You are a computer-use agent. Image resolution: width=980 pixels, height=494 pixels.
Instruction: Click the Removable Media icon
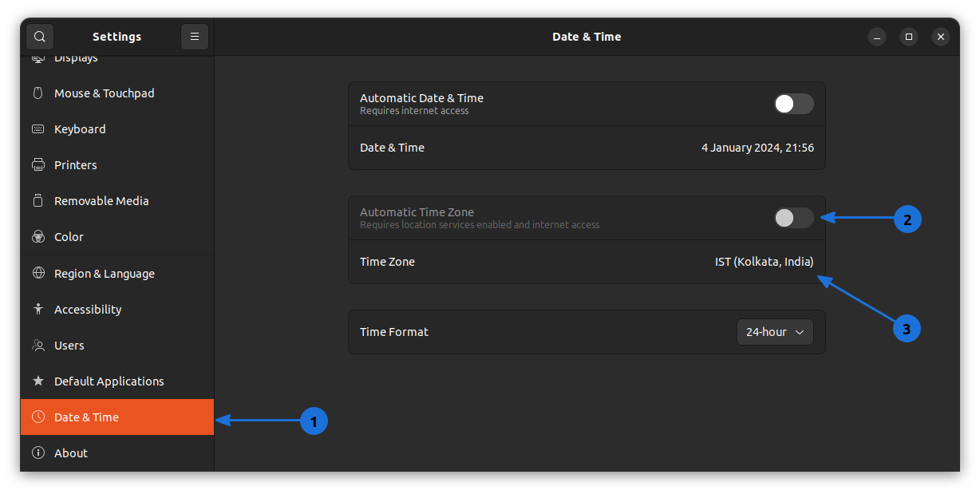pyautogui.click(x=38, y=201)
